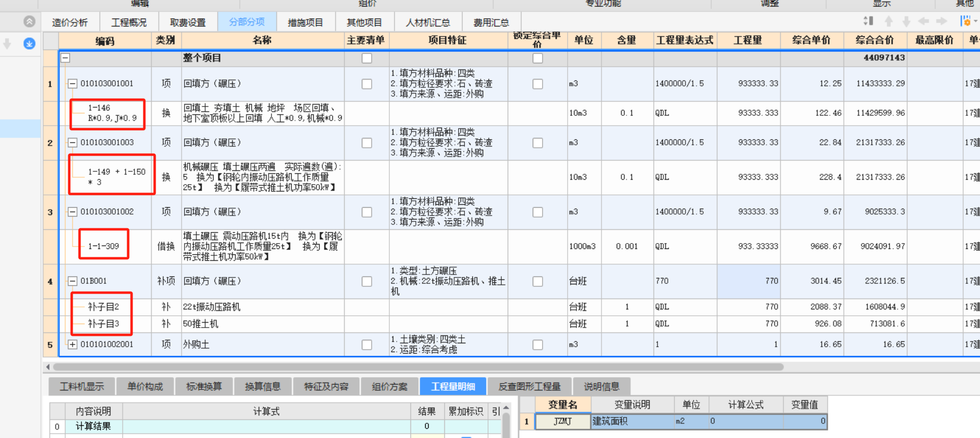The height and width of the screenshot is (438, 980).
Task: Select the 工程量明细 bottom tab
Action: 453,386
